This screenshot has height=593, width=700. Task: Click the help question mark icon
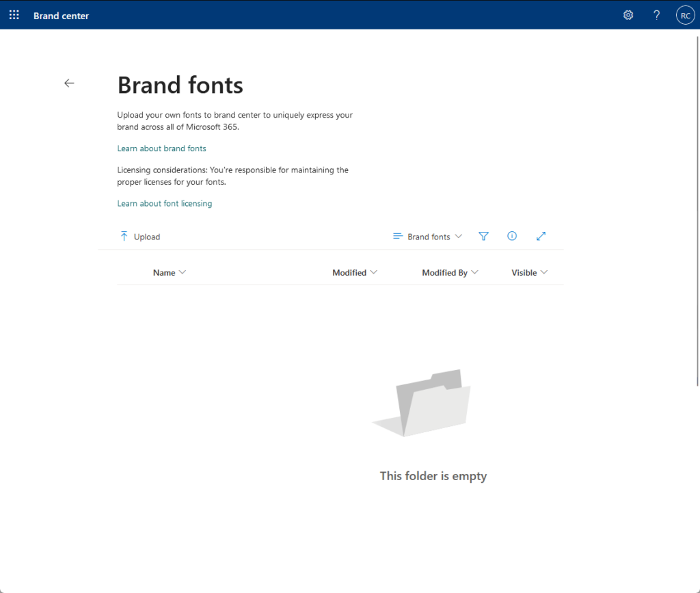[656, 15]
